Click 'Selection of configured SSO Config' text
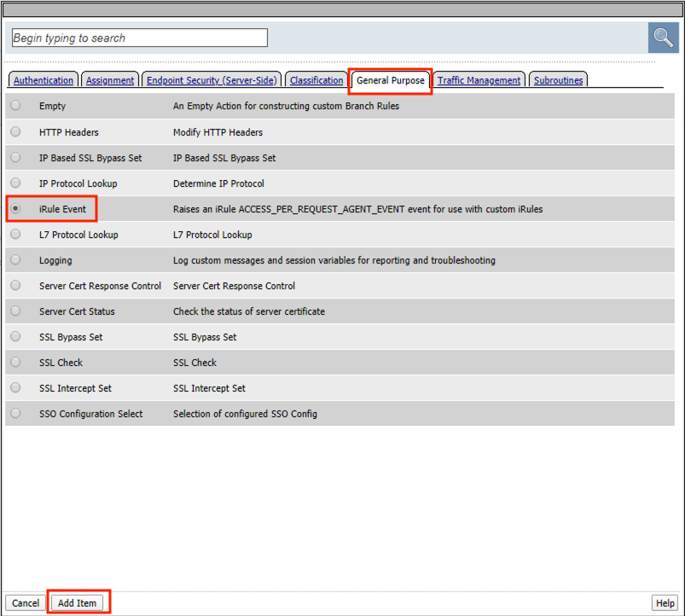 pos(245,414)
